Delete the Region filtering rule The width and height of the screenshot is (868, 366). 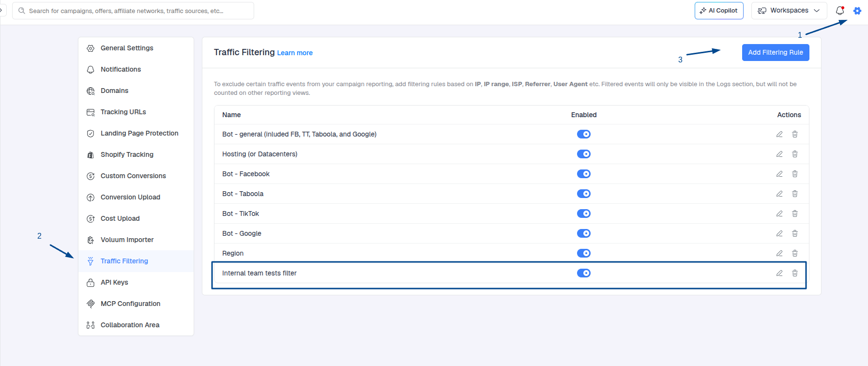[795, 253]
